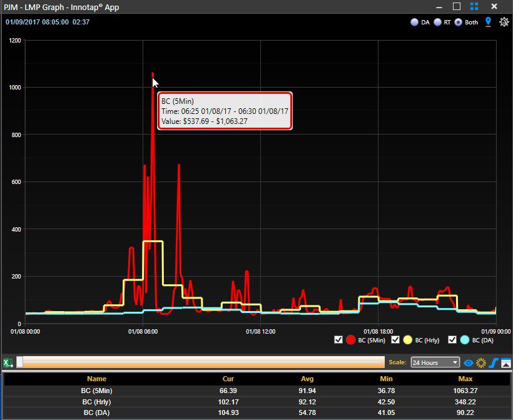
Task: Click the 01/08 18:00 axis label
Action: (x=378, y=331)
